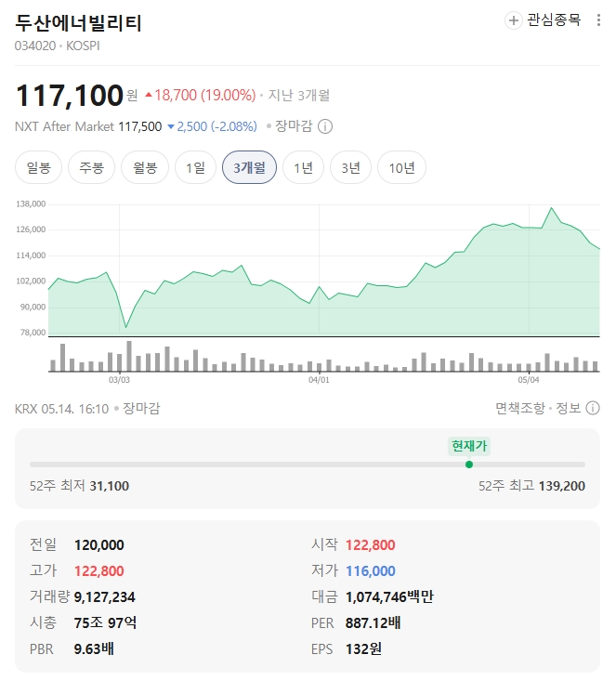Screen dimensions: 616x681
Task: Click the 현재가 label badge
Action: 469,446
